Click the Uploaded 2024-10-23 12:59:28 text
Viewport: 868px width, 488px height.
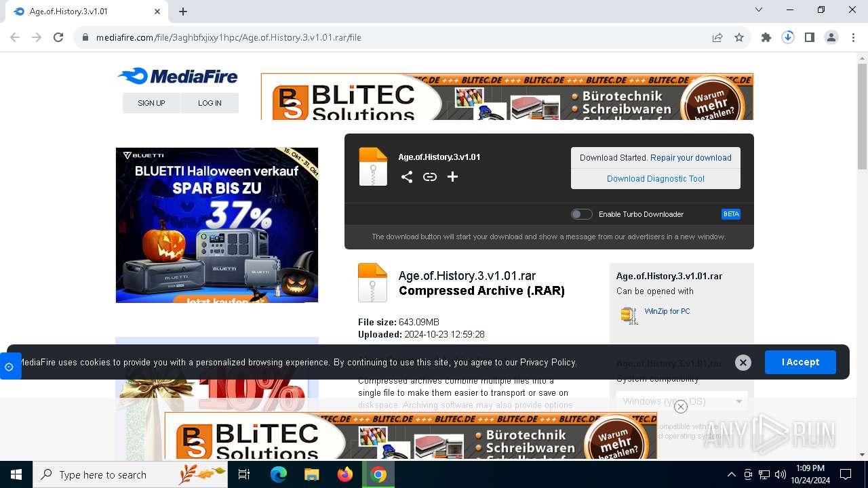click(421, 334)
